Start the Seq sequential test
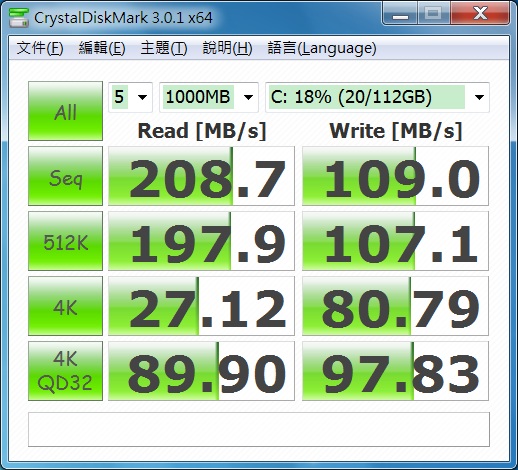 click(65, 176)
